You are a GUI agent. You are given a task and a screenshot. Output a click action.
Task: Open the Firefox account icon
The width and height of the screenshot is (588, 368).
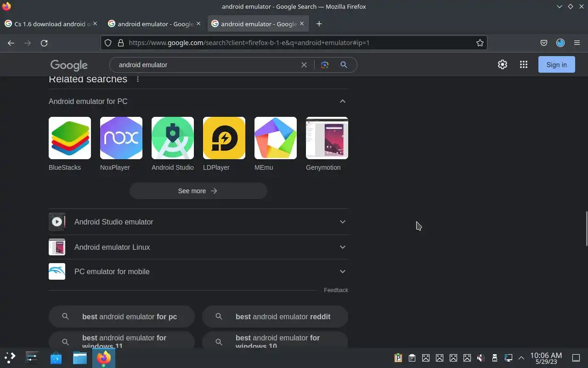[560, 43]
